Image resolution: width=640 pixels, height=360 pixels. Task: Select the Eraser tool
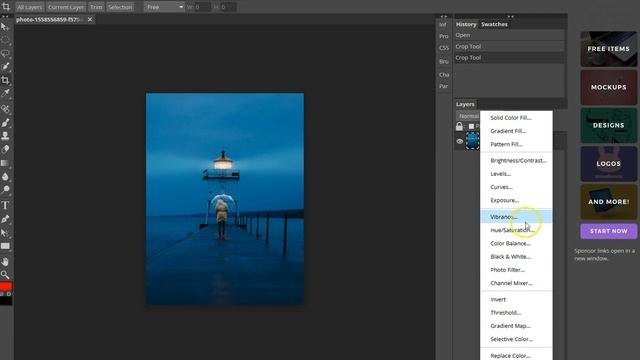(x=5, y=149)
